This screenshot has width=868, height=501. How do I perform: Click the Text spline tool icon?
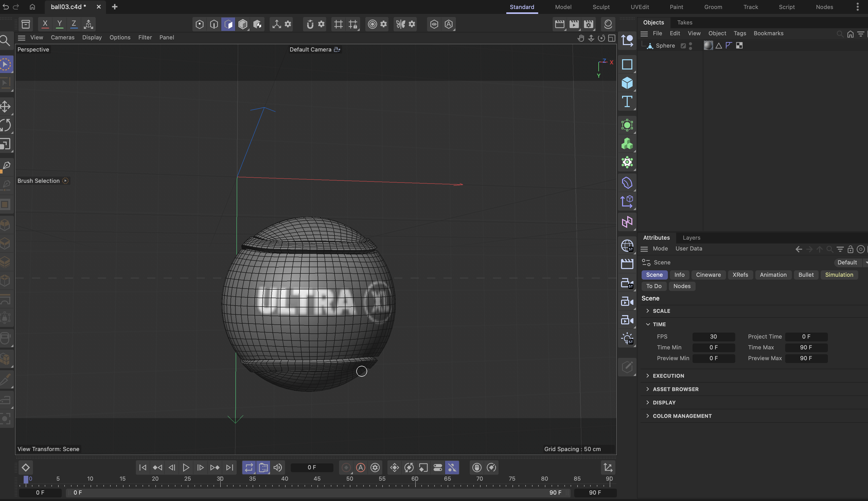click(x=627, y=101)
